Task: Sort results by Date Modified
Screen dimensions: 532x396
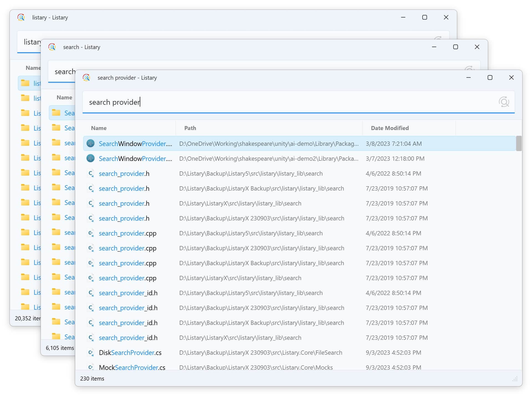Action: [x=390, y=128]
